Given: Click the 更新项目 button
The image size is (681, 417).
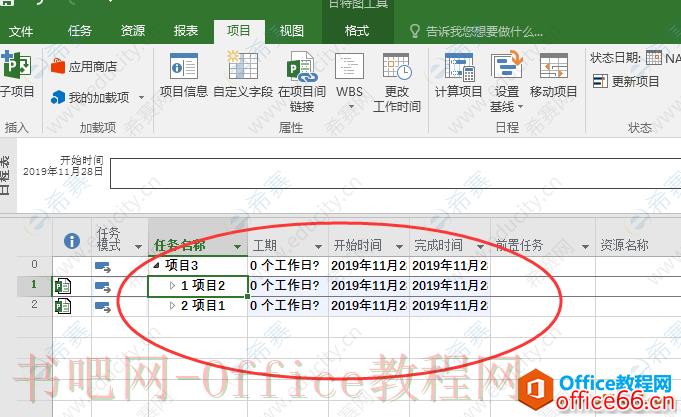Looking at the screenshot, I should click(626, 81).
